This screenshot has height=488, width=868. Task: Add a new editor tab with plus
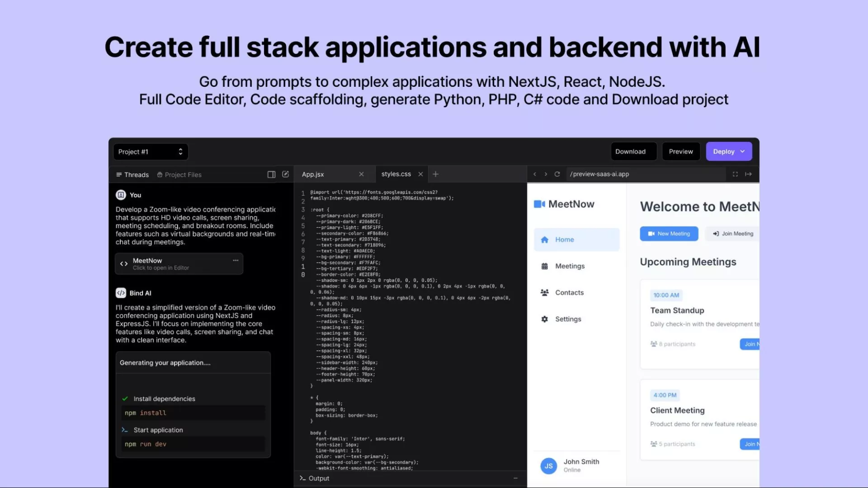click(435, 174)
